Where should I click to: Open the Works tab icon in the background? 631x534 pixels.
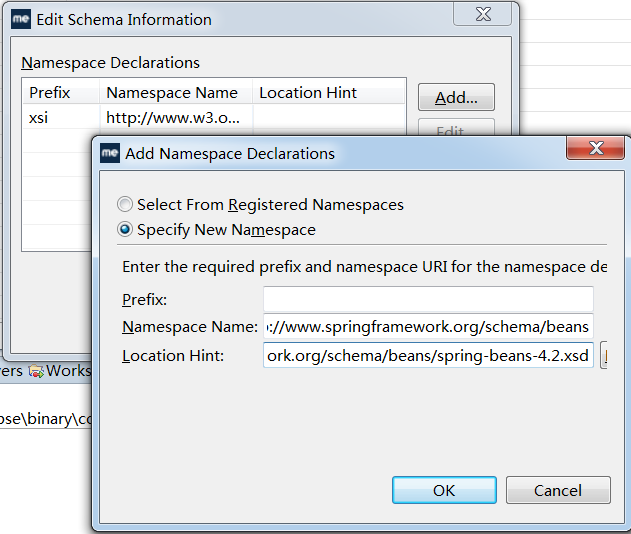tap(36, 371)
